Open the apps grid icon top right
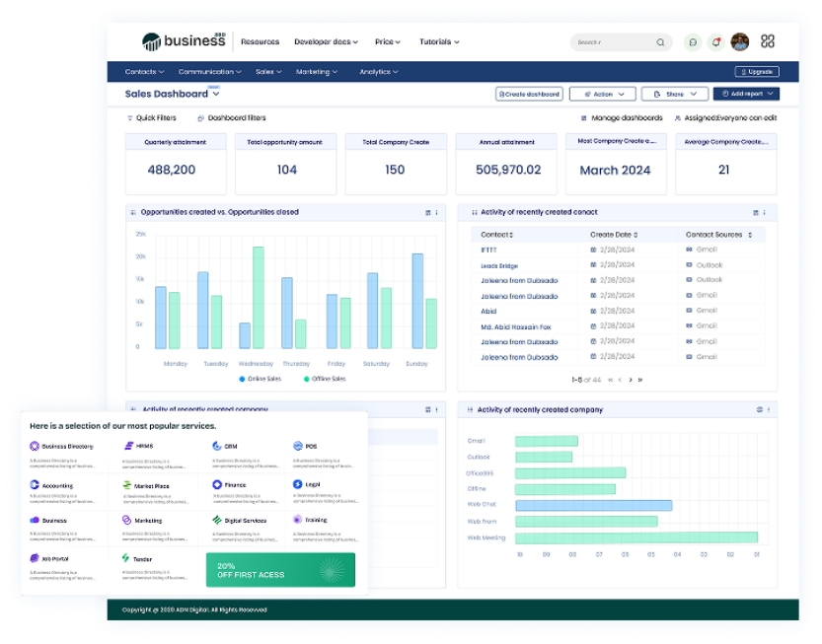822x644 pixels. click(x=769, y=42)
